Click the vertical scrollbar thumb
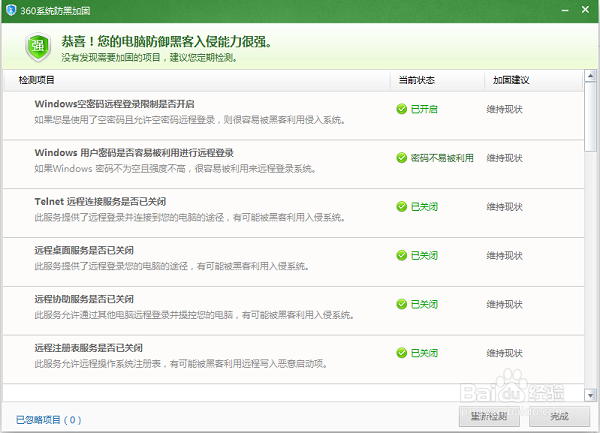This screenshot has height=433, width=600. pyautogui.click(x=590, y=117)
